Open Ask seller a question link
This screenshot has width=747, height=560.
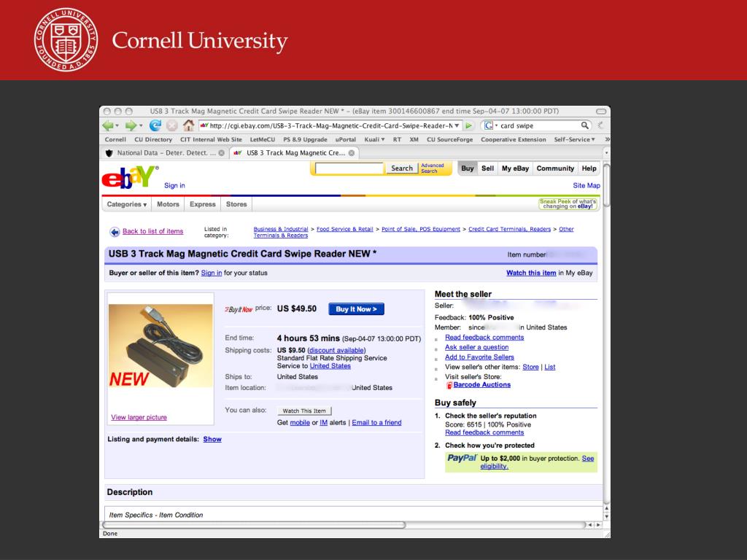(x=476, y=348)
